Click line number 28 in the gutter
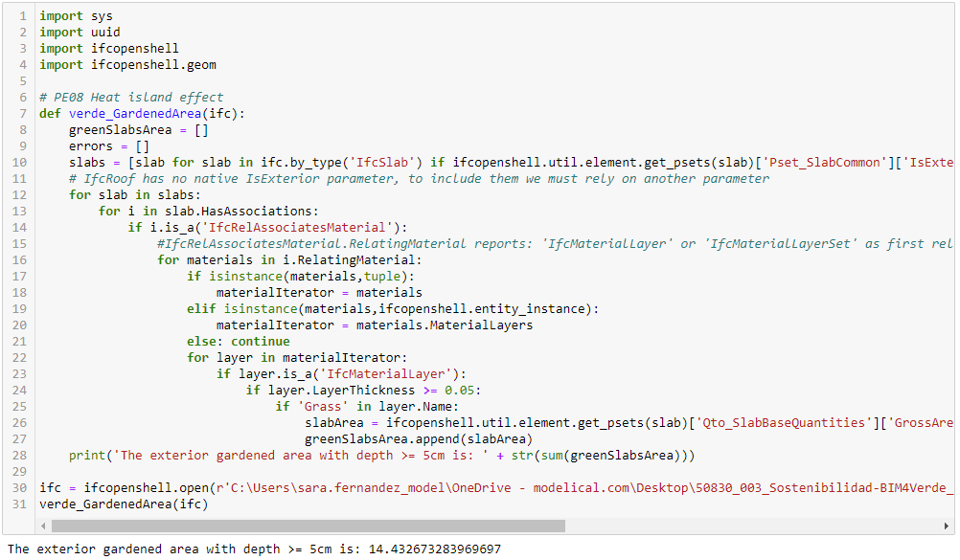This screenshot has height=560, width=960. [19, 456]
